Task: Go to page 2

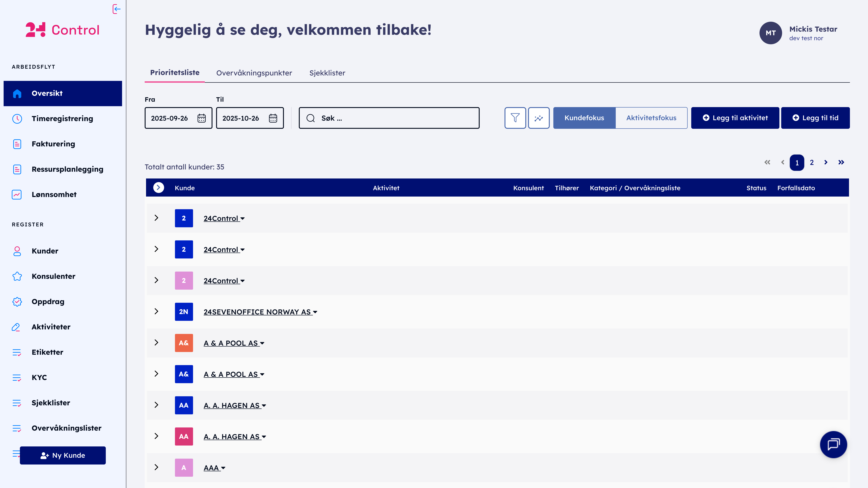Action: click(812, 163)
